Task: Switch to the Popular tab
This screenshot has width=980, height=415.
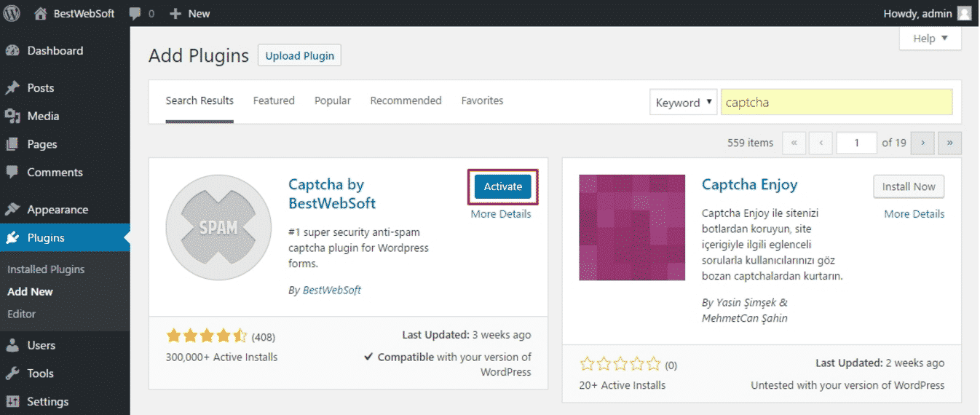Action: (333, 100)
